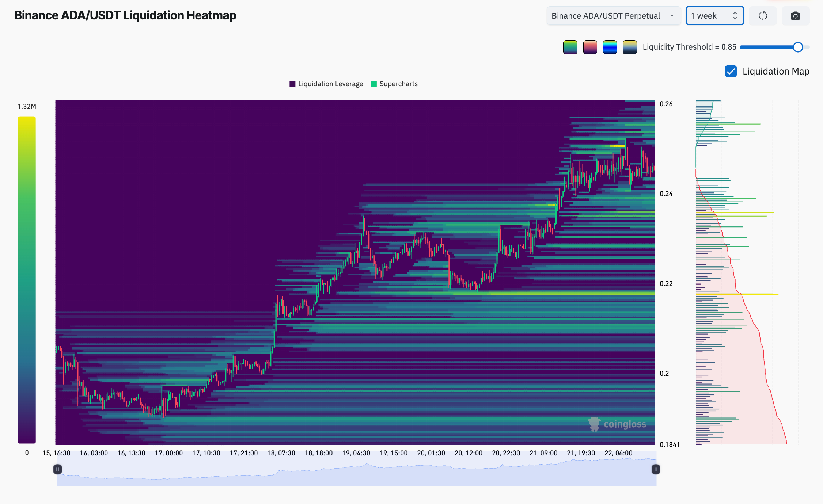Screen dimensions: 823x504
Task: Take a screenshot with the camera icon
Action: click(x=795, y=16)
